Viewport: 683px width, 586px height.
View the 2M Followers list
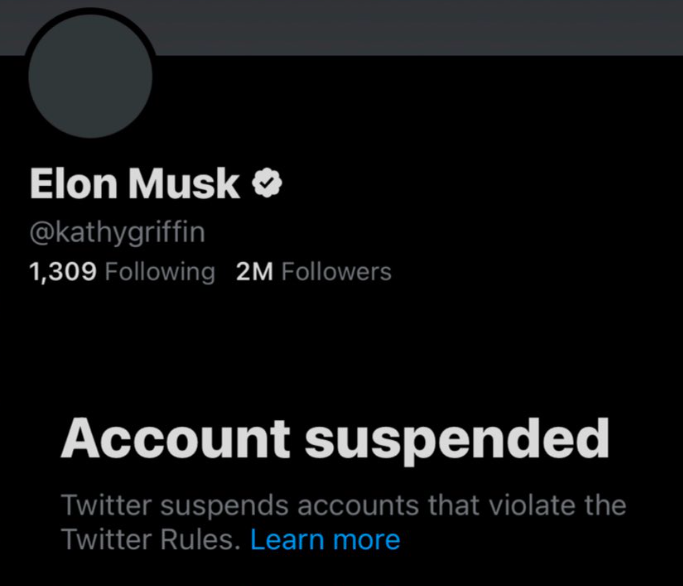tap(313, 272)
